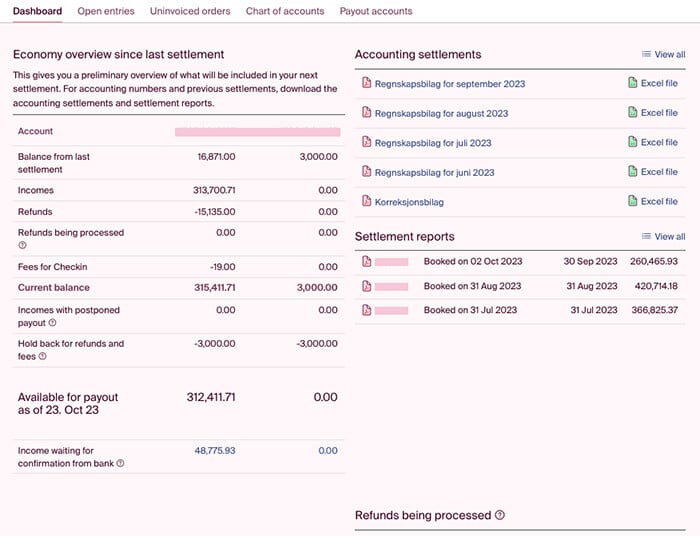700x536 pixels.
Task: Click the 48,775.93 waiting income amount
Action: point(215,451)
